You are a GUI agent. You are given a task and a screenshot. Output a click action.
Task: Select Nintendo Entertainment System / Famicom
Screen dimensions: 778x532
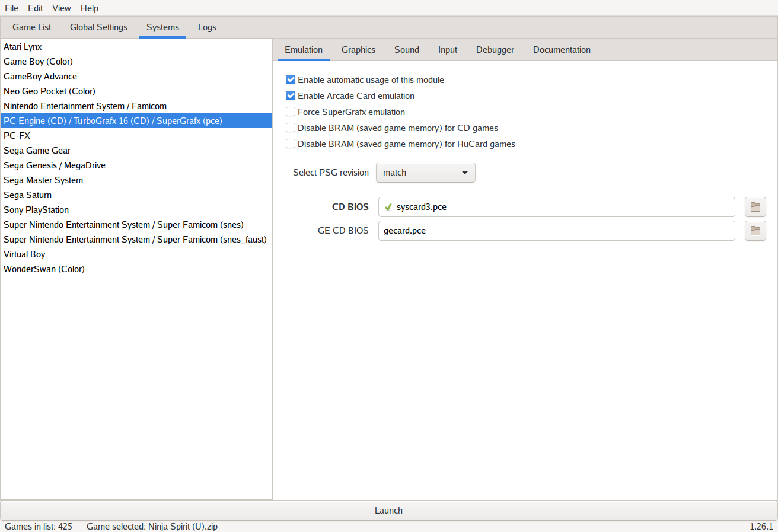pos(136,106)
